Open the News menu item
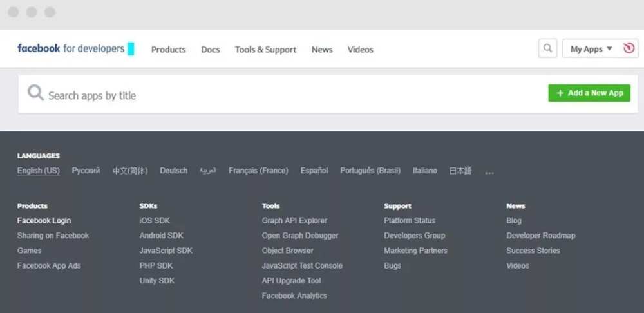This screenshot has width=644, height=313. tap(322, 50)
